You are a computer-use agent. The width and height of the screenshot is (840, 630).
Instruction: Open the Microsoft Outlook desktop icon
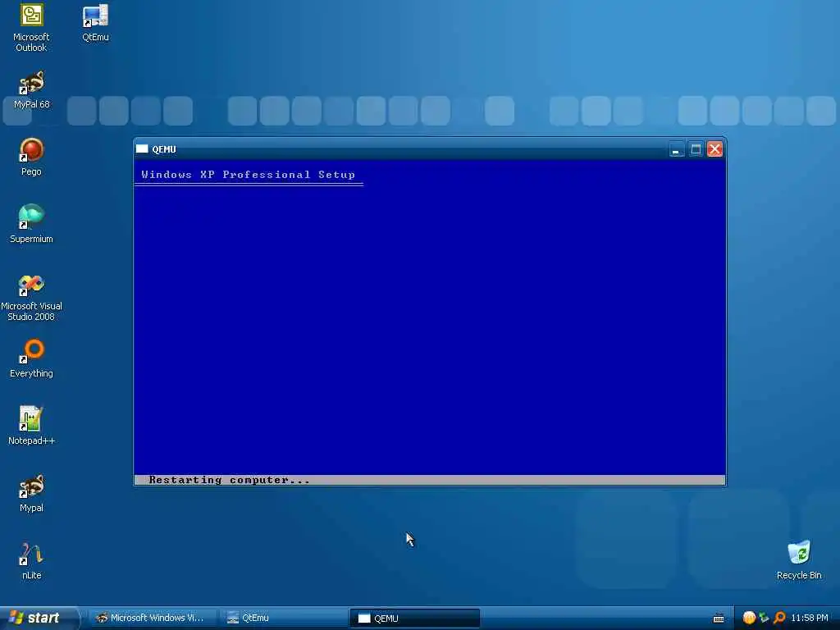coord(32,28)
